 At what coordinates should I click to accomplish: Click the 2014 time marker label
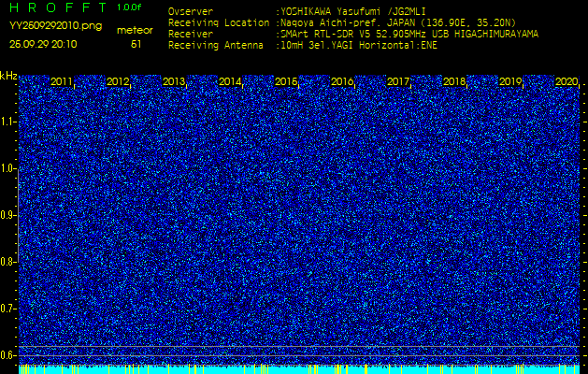tap(230, 81)
